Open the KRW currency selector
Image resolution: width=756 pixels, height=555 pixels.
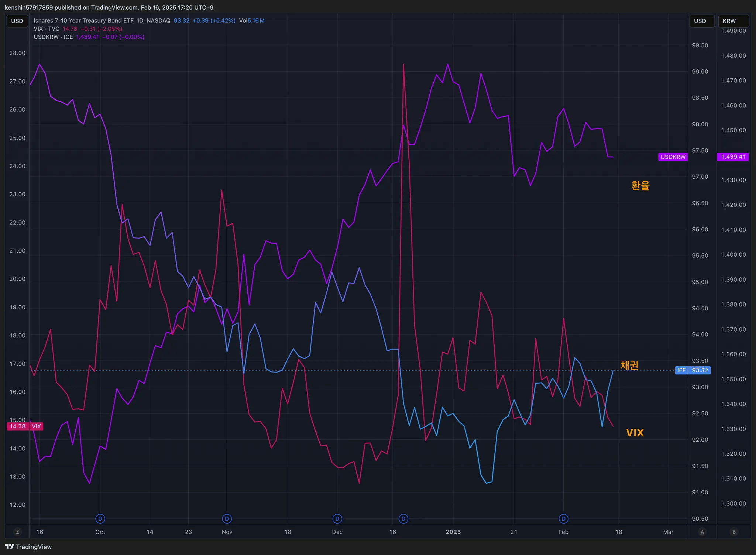733,21
